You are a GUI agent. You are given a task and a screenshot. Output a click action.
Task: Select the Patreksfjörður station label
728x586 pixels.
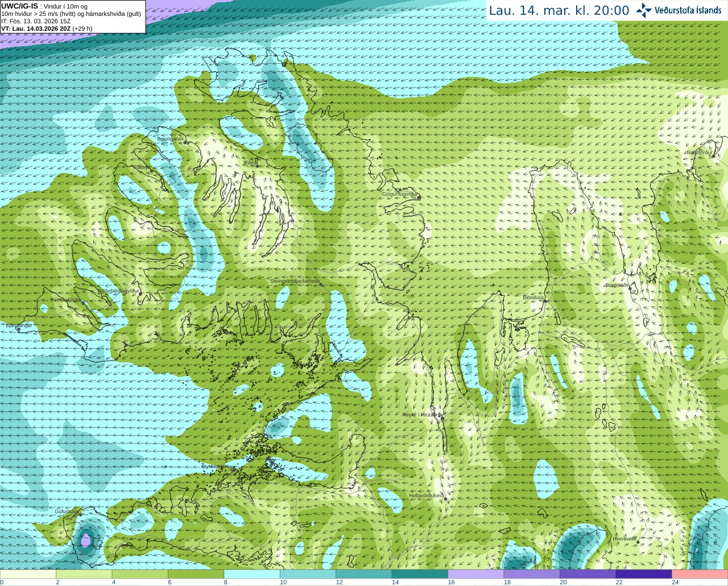pos(67,299)
